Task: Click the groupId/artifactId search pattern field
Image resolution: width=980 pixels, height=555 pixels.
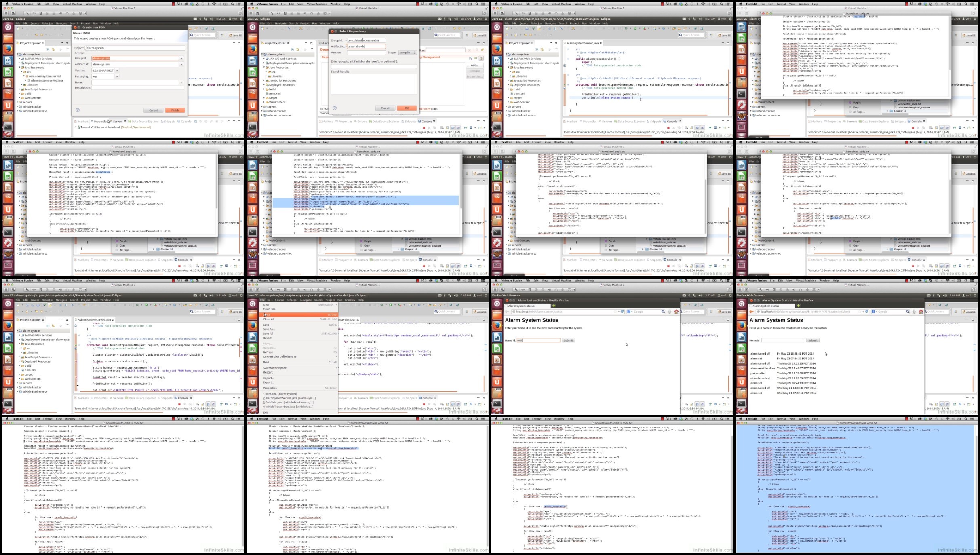Action: (374, 66)
